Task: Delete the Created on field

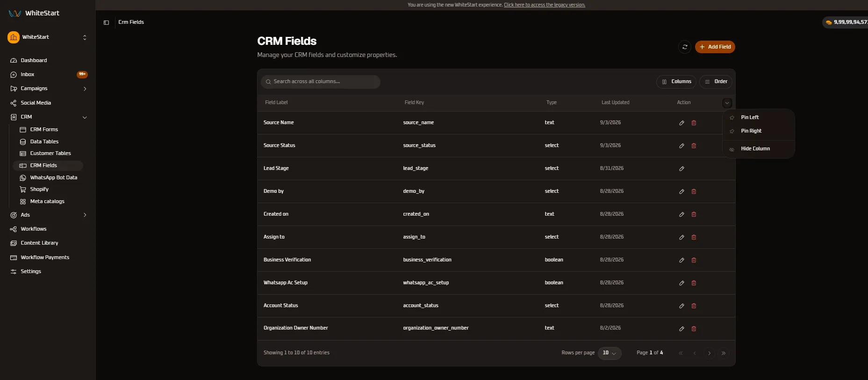Action: tap(694, 214)
